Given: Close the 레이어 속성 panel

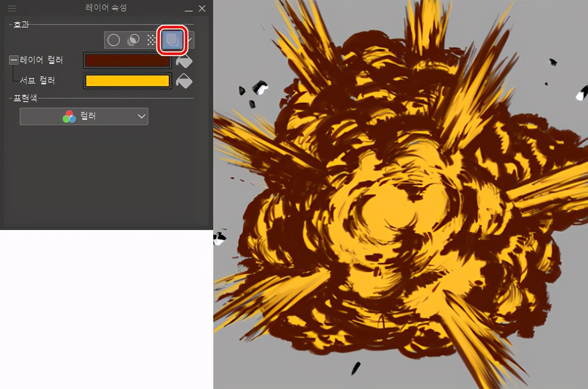Looking at the screenshot, I should click(x=202, y=8).
